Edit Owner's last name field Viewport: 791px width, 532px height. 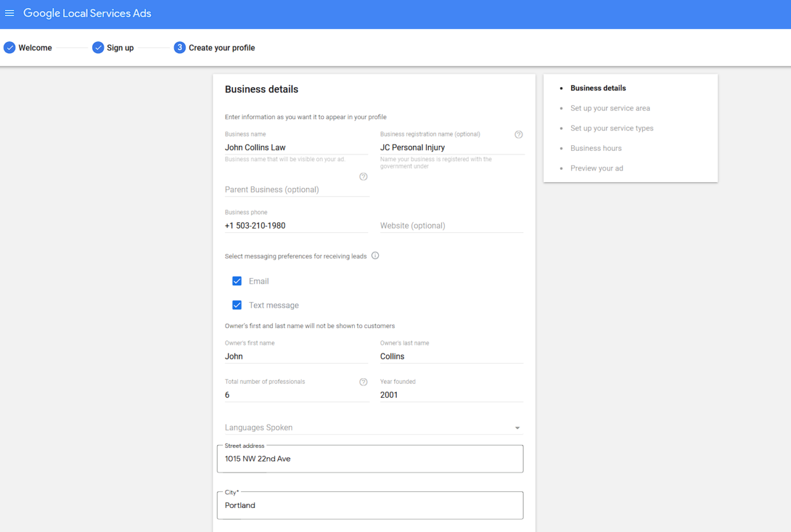(x=452, y=357)
